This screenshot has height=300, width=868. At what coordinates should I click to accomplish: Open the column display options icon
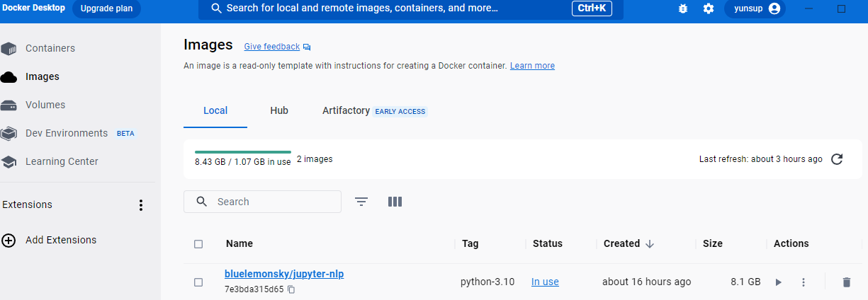pyautogui.click(x=395, y=202)
